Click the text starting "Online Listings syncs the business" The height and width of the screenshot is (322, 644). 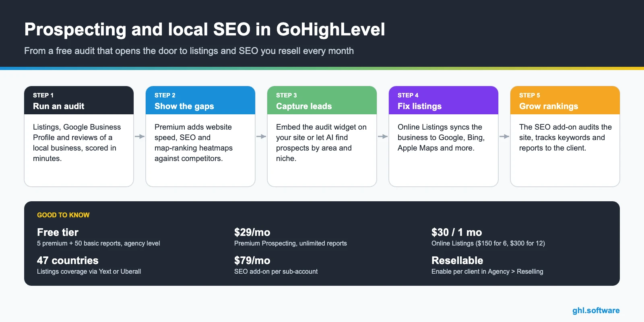click(x=441, y=137)
